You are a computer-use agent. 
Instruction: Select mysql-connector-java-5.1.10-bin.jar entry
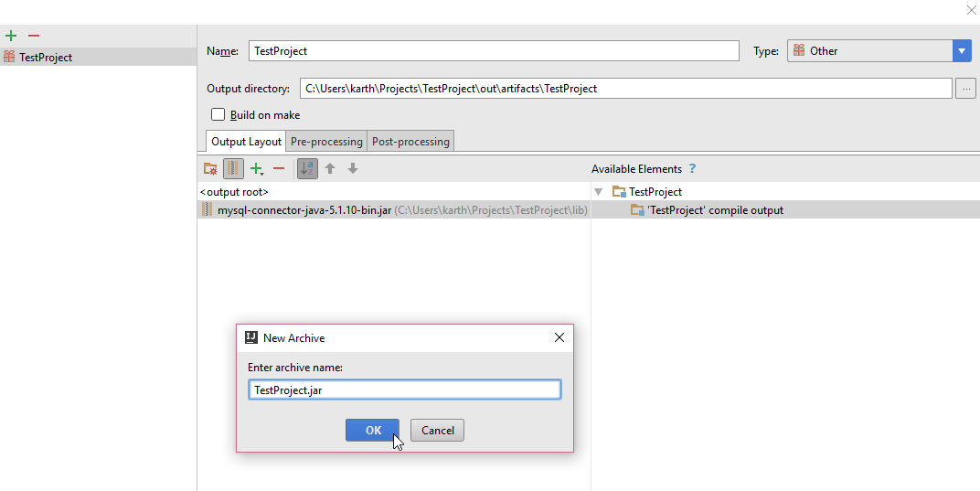click(394, 210)
